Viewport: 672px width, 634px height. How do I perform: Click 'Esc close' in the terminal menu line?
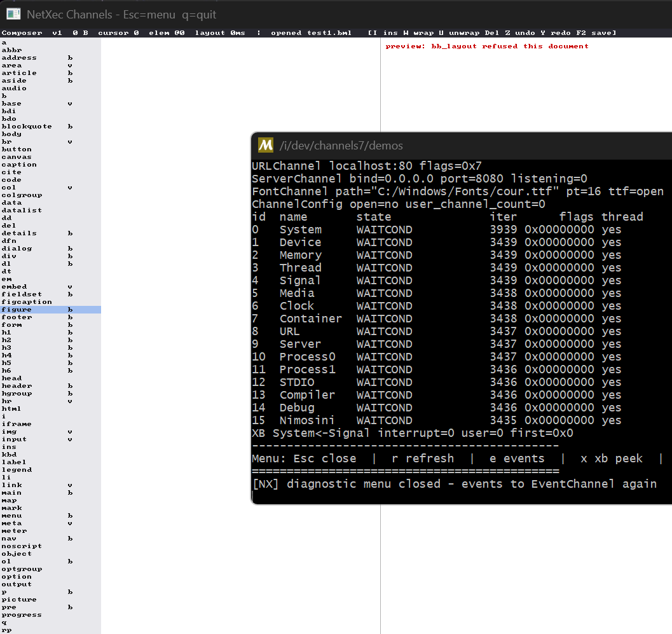point(325,458)
